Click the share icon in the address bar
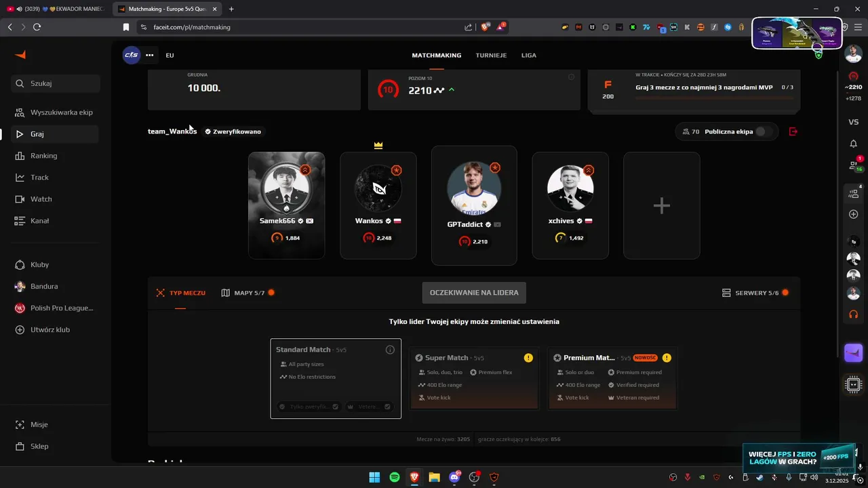868x488 pixels. (x=468, y=27)
